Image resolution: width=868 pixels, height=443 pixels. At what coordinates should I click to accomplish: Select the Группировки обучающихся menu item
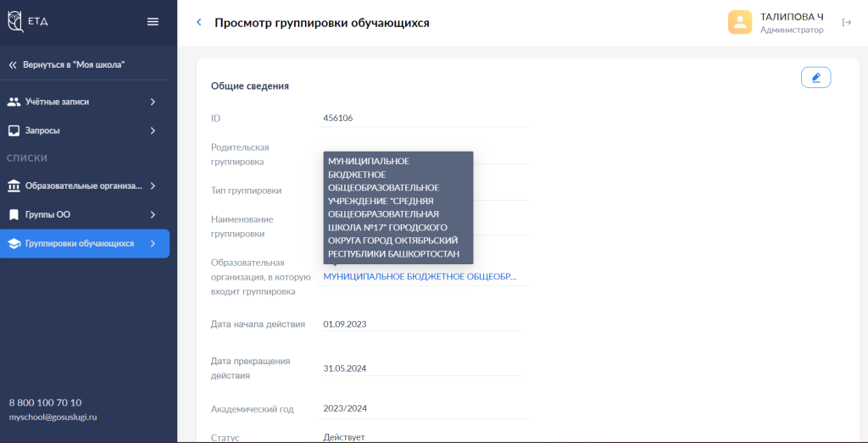click(x=85, y=243)
